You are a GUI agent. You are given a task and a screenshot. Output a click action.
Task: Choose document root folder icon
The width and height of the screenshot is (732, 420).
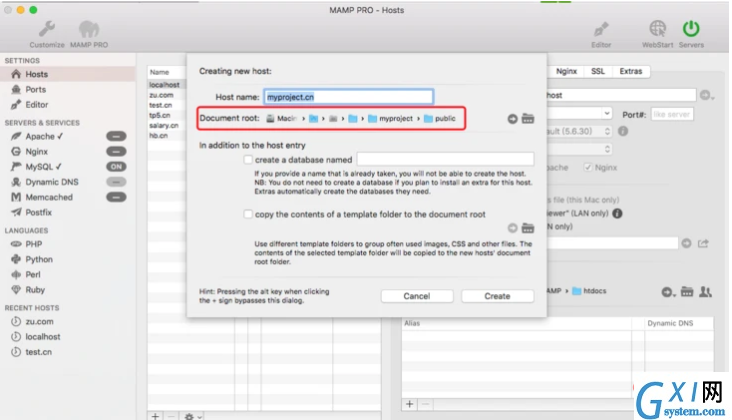click(528, 119)
